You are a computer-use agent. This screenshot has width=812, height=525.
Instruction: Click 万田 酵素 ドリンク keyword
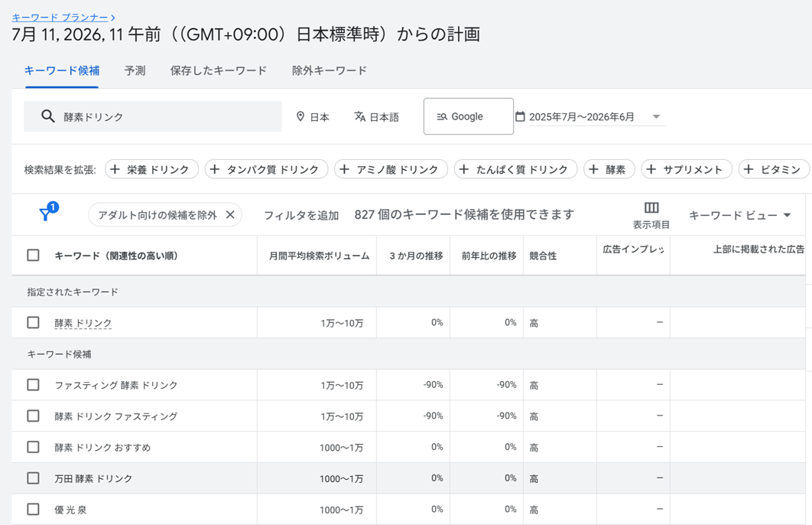(93, 478)
